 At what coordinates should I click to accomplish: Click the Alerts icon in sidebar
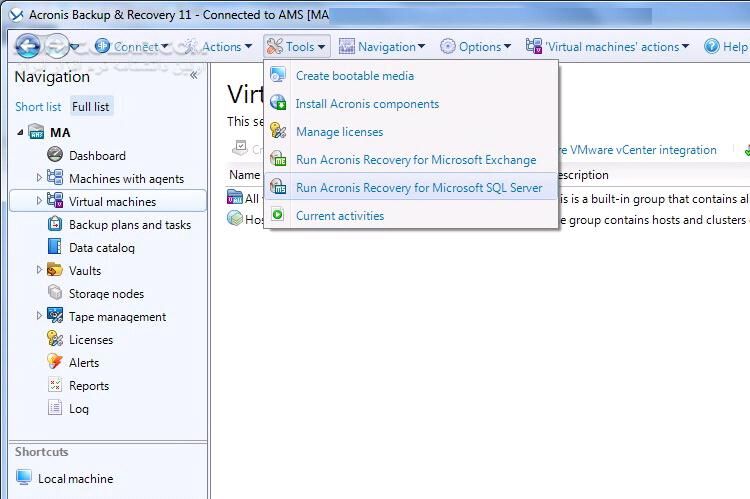pos(55,362)
